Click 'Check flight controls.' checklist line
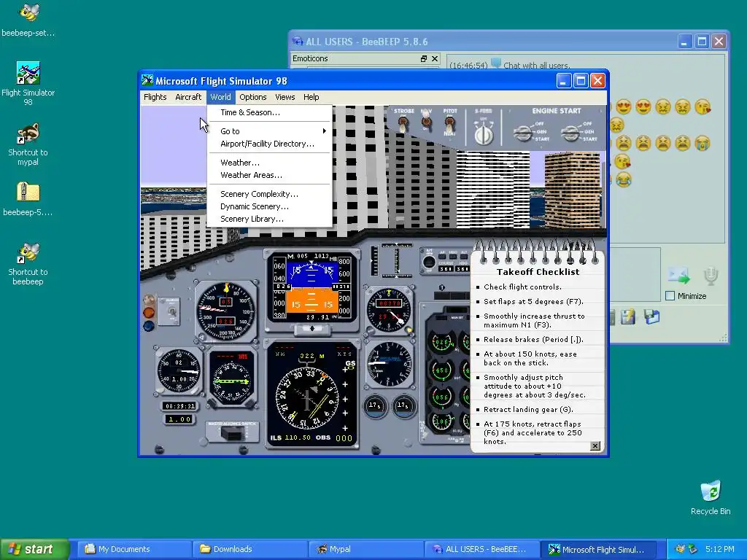Image resolution: width=747 pixels, height=560 pixels. 522,287
